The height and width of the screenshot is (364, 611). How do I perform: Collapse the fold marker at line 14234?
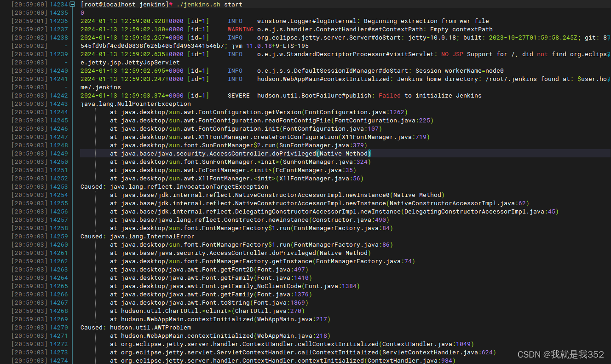72,4
